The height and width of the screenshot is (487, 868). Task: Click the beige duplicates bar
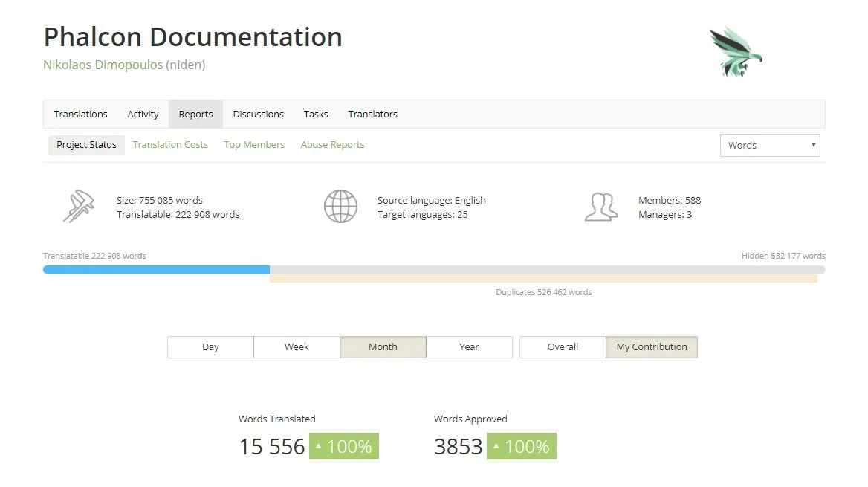click(x=543, y=279)
